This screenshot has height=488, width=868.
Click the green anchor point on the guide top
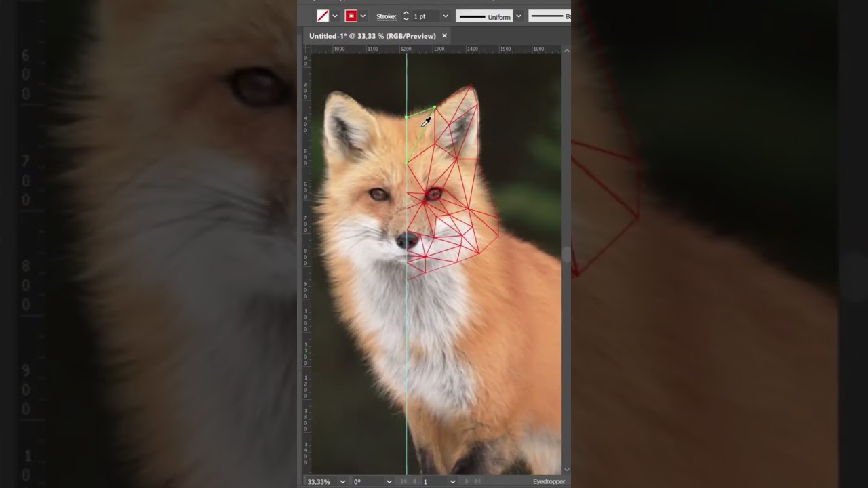pos(406,117)
